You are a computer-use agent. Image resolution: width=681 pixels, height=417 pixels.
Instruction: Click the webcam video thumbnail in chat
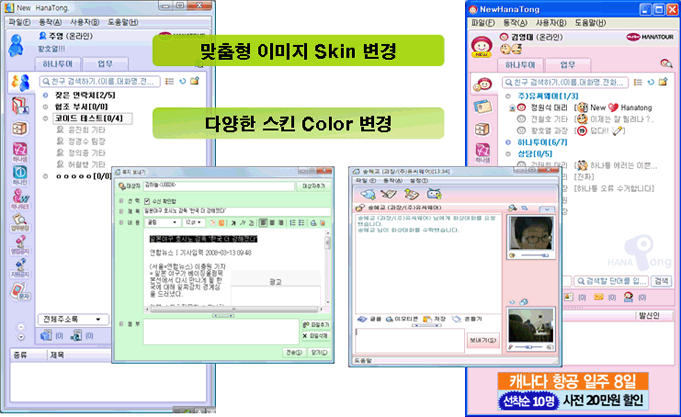[529, 232]
